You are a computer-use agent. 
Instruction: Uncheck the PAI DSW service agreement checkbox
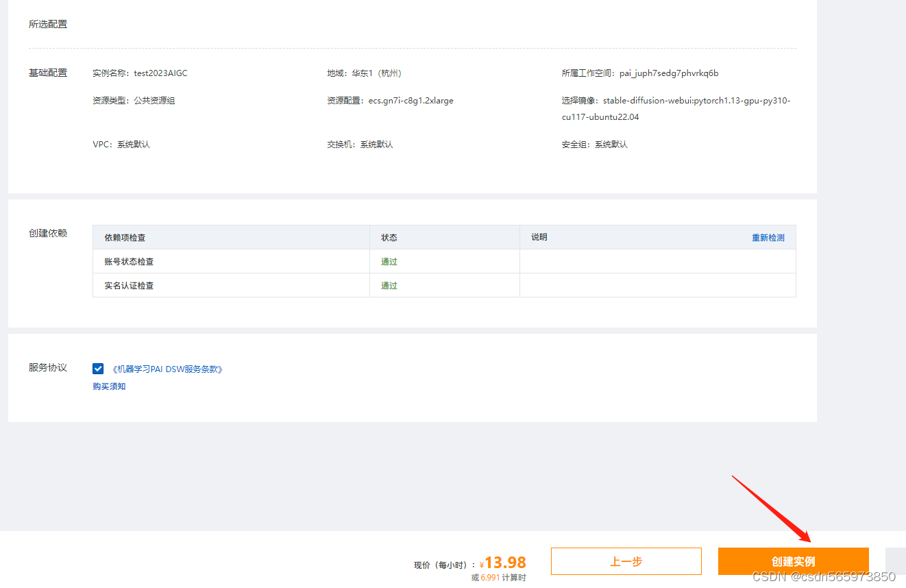[98, 369]
